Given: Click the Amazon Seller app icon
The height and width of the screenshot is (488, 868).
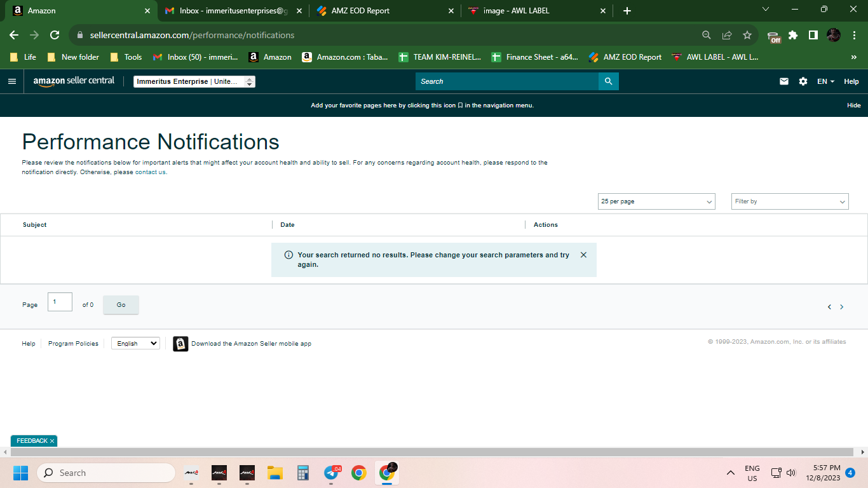Looking at the screenshot, I should [x=180, y=344].
